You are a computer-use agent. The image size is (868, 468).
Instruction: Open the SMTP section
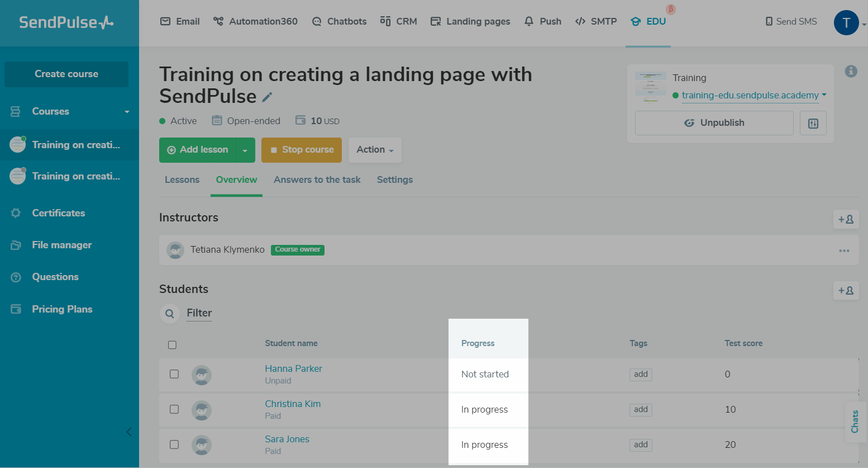click(x=596, y=21)
